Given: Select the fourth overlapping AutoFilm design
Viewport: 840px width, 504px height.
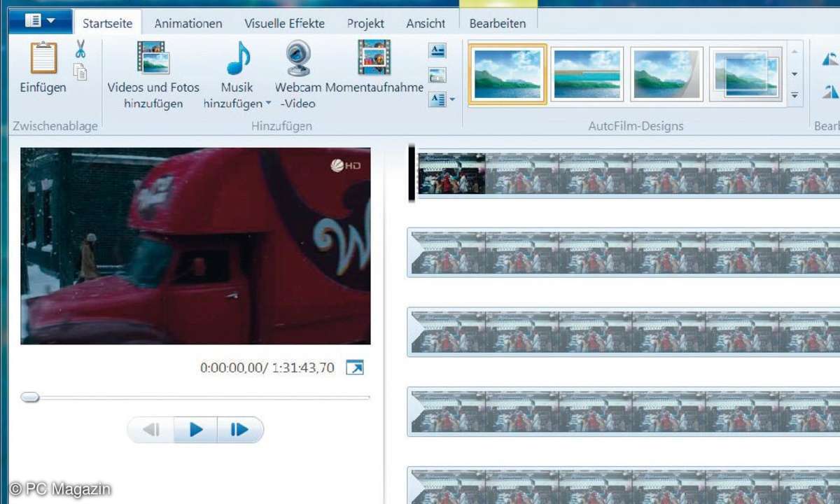Looking at the screenshot, I should coord(746,74).
